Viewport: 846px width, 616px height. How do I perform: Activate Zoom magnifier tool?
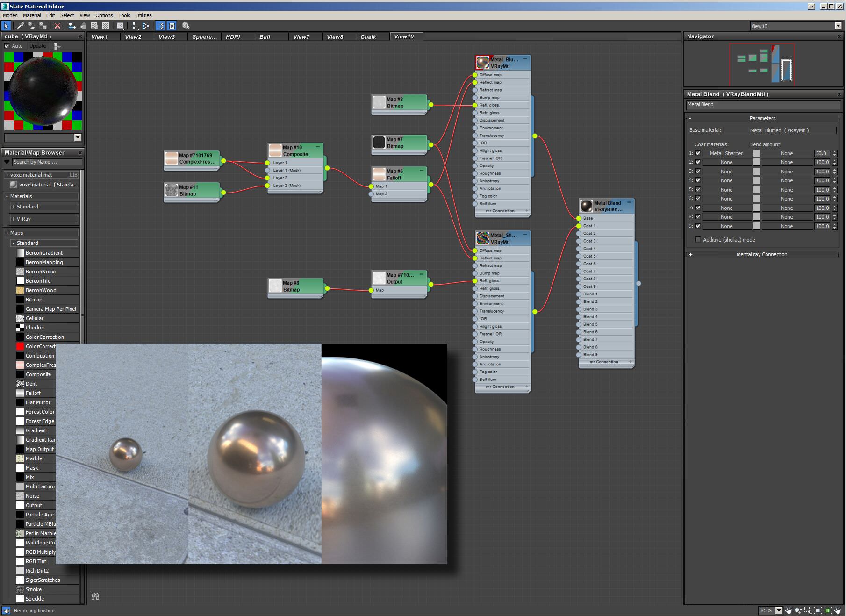tap(798, 610)
